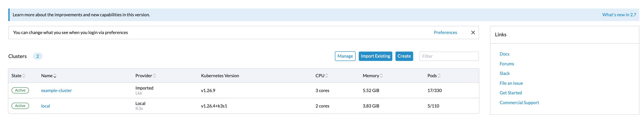Image resolution: width=644 pixels, height=129 pixels.
Task: Focus the cluster Filter input field
Action: point(449,56)
